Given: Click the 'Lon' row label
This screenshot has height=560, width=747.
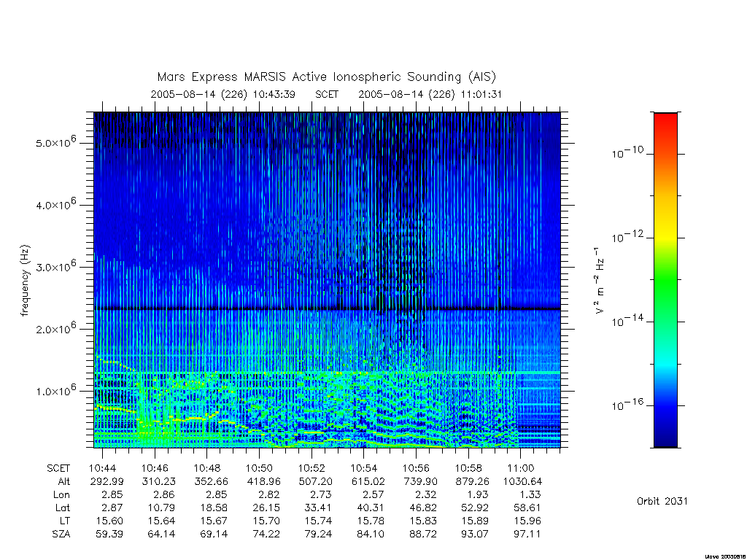Looking at the screenshot, I should coord(61,495).
